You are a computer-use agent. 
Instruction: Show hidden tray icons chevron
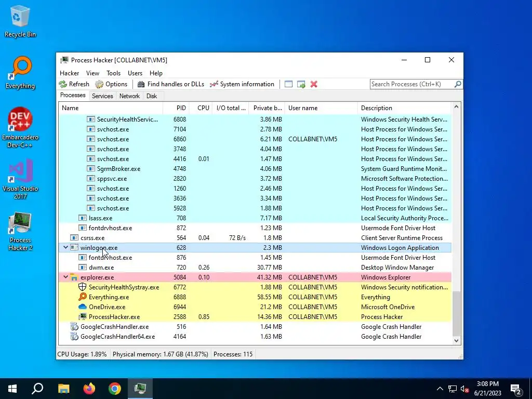[x=440, y=389]
